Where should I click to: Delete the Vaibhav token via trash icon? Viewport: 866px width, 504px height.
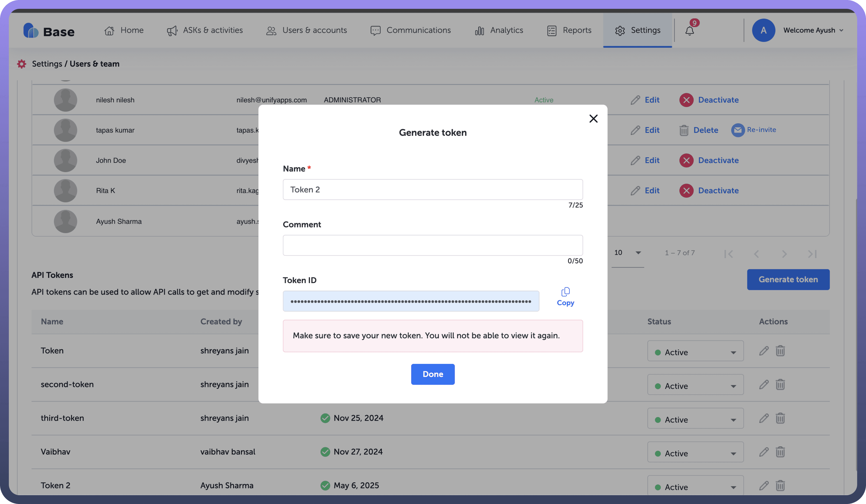click(x=780, y=452)
